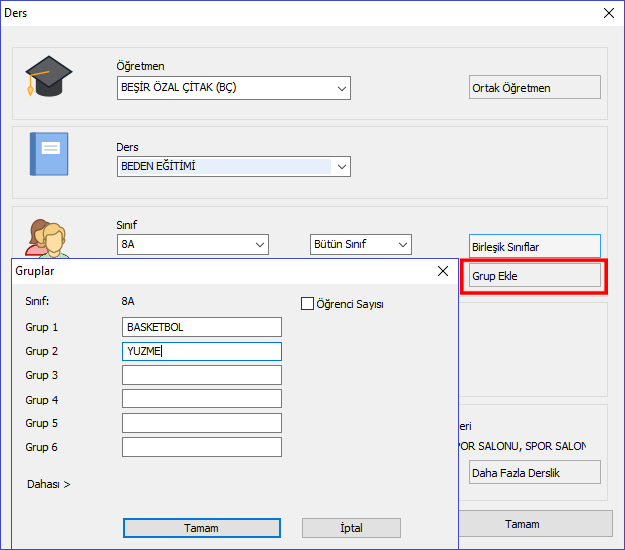Image resolution: width=625 pixels, height=550 pixels.
Task: Open the Bütün Sınıf dropdown
Action: (x=361, y=244)
